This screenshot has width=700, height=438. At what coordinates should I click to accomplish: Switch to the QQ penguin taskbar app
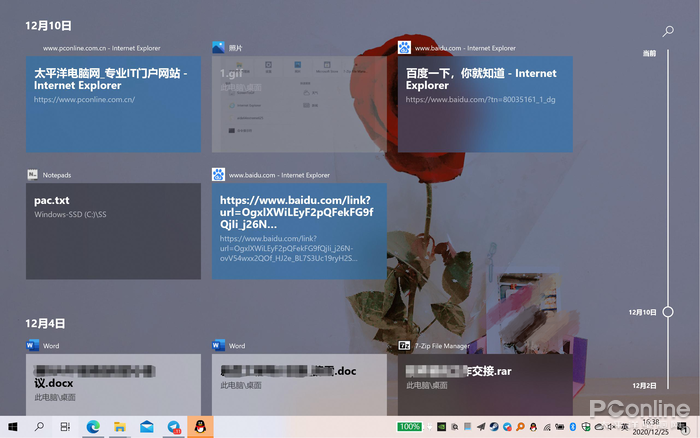click(x=200, y=427)
